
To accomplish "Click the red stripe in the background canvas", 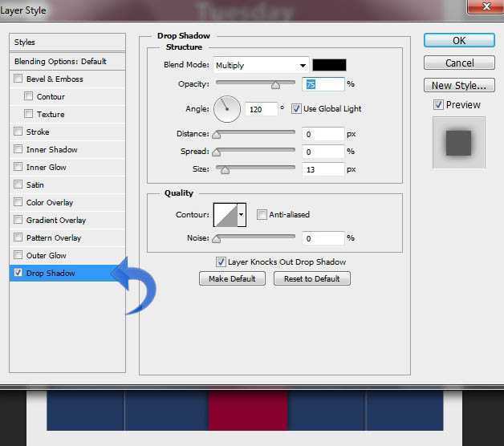I will tap(248, 411).
